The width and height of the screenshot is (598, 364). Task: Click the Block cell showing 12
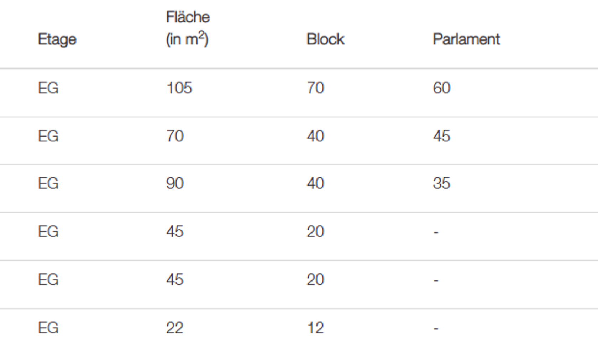315,328
